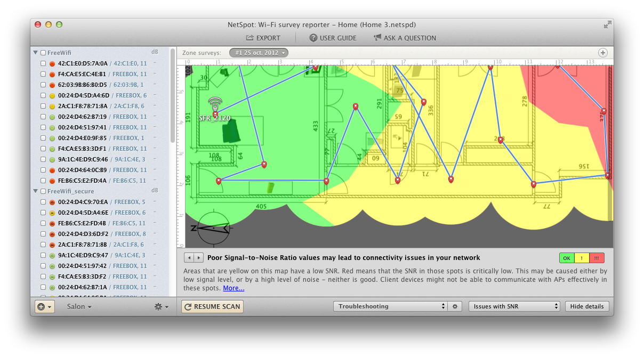The height and width of the screenshot is (358, 644).
Task: Click red status dot of FE:B6:C5:E2:FD:4A
Action: click(x=52, y=181)
